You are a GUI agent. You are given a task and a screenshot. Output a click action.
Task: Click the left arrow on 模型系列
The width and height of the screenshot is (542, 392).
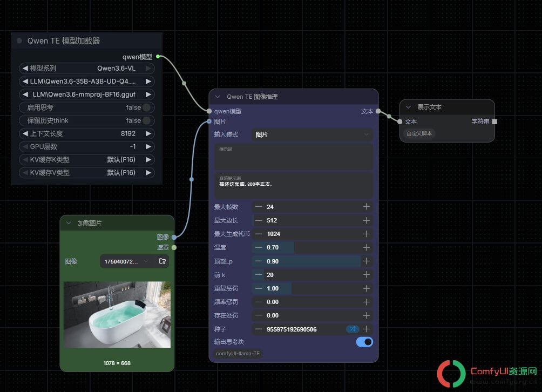[25, 69]
